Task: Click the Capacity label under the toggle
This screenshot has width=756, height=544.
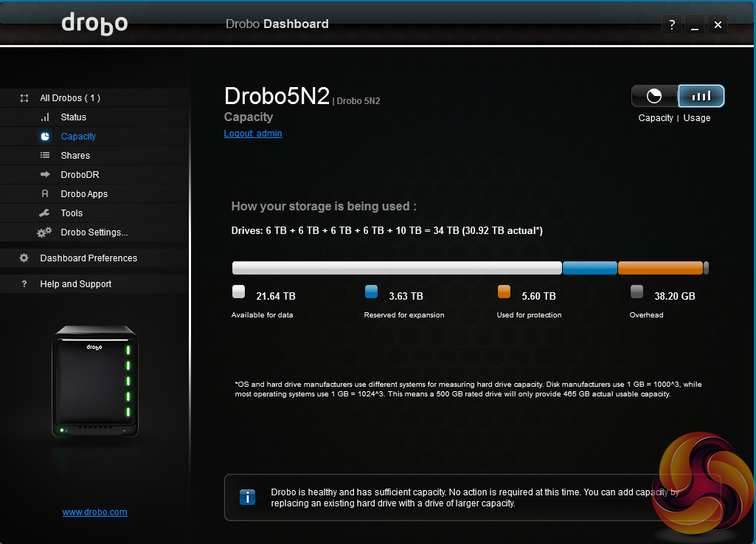Action: (x=656, y=118)
